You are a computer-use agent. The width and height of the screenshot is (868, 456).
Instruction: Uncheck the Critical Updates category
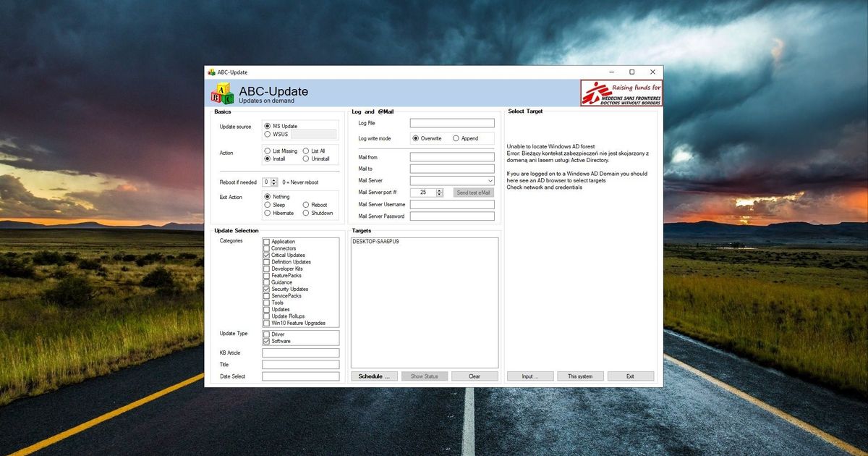pyautogui.click(x=266, y=256)
